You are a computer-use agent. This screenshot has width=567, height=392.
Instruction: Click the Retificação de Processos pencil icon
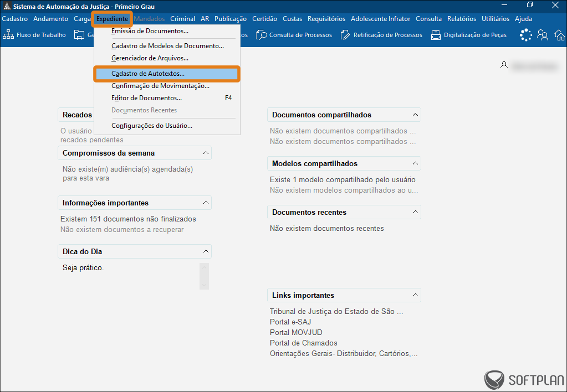point(345,35)
